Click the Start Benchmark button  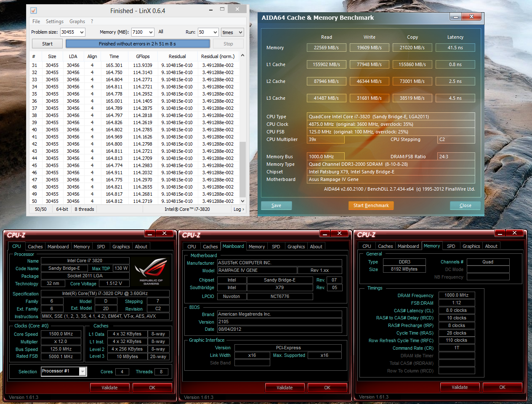click(371, 205)
